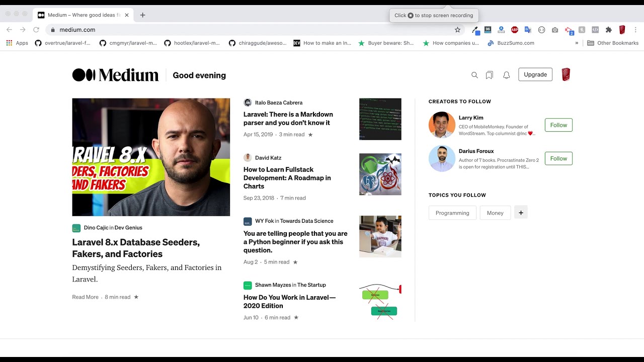
Task: Select the Medium browser tab
Action: click(x=83, y=15)
